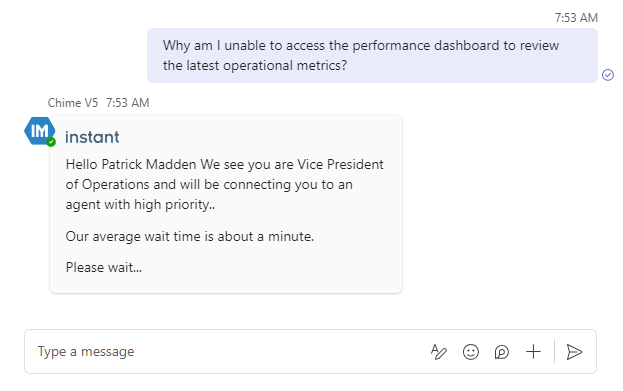Viewport: 623px width, 391px height.
Task: Select the sent message about performance dashboard
Action: [x=372, y=55]
